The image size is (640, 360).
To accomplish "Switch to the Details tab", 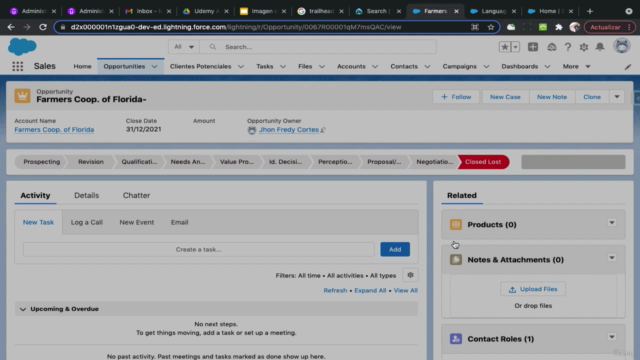I will [87, 196].
